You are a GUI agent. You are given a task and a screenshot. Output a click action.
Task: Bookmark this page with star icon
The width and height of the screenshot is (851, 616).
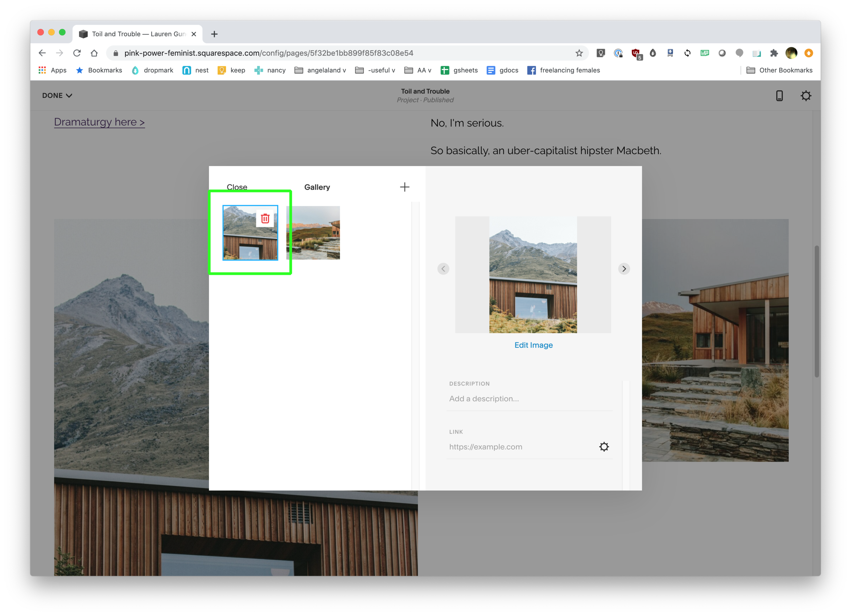(579, 53)
